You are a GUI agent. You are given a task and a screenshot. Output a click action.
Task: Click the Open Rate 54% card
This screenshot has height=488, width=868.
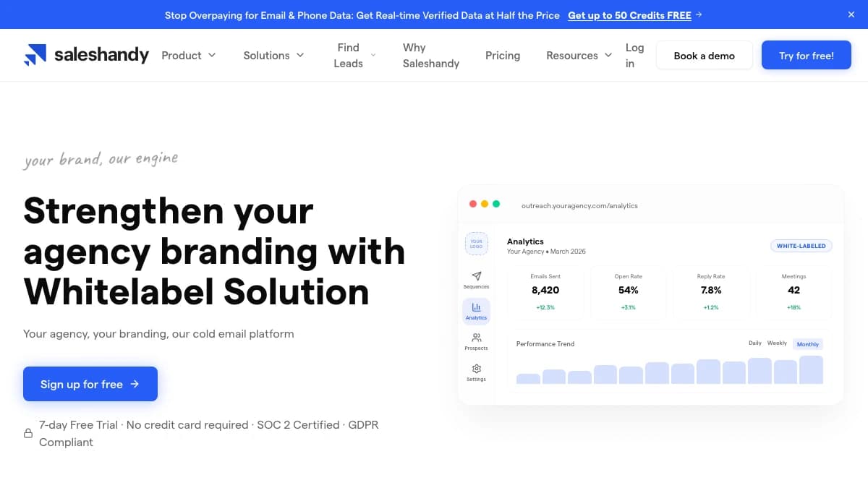pos(629,292)
